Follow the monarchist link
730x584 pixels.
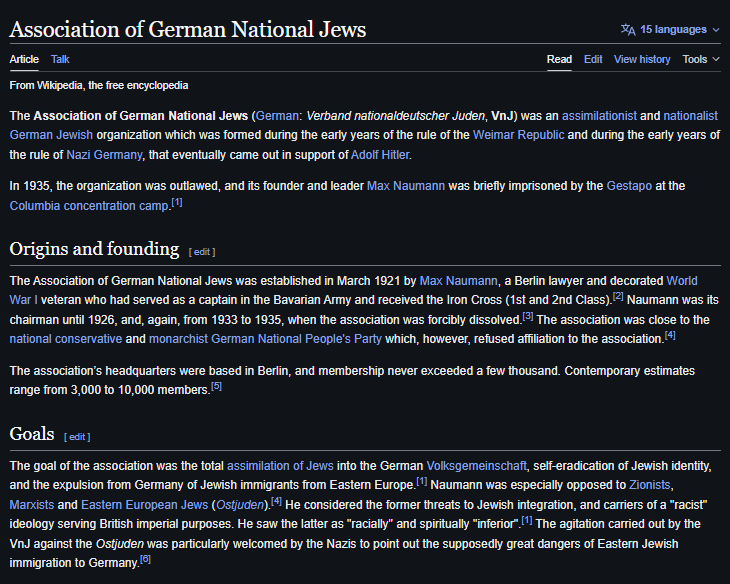[178, 339]
